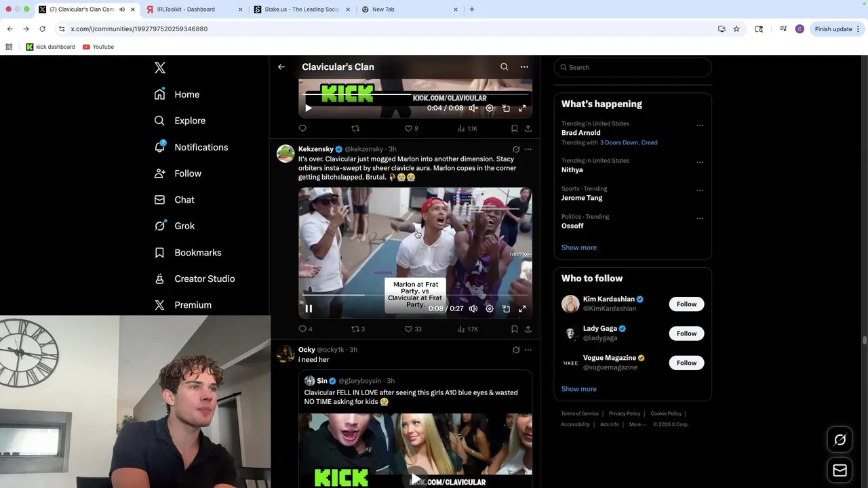This screenshot has height=488, width=868.
Task: Seek on the top Kick video progress bar
Action: click(415, 95)
